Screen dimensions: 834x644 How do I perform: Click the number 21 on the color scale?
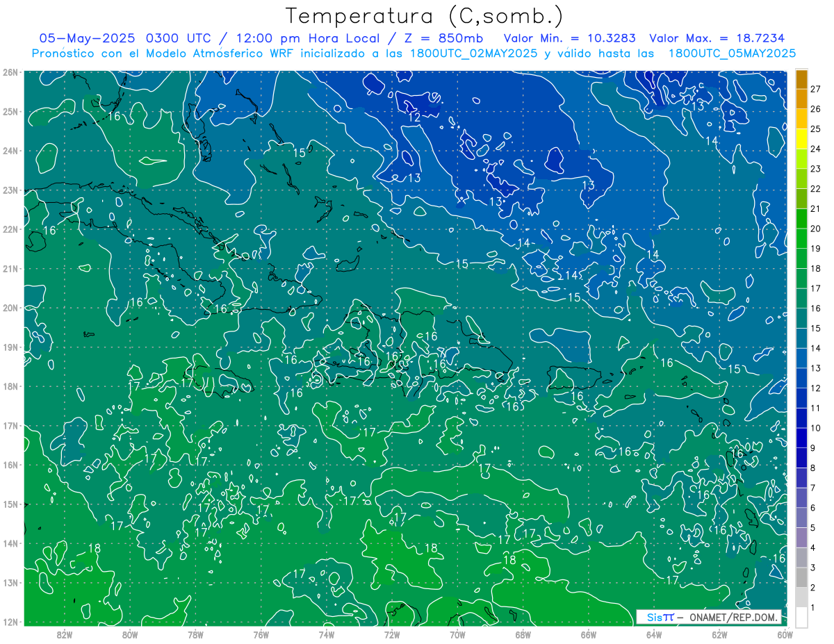(815, 209)
